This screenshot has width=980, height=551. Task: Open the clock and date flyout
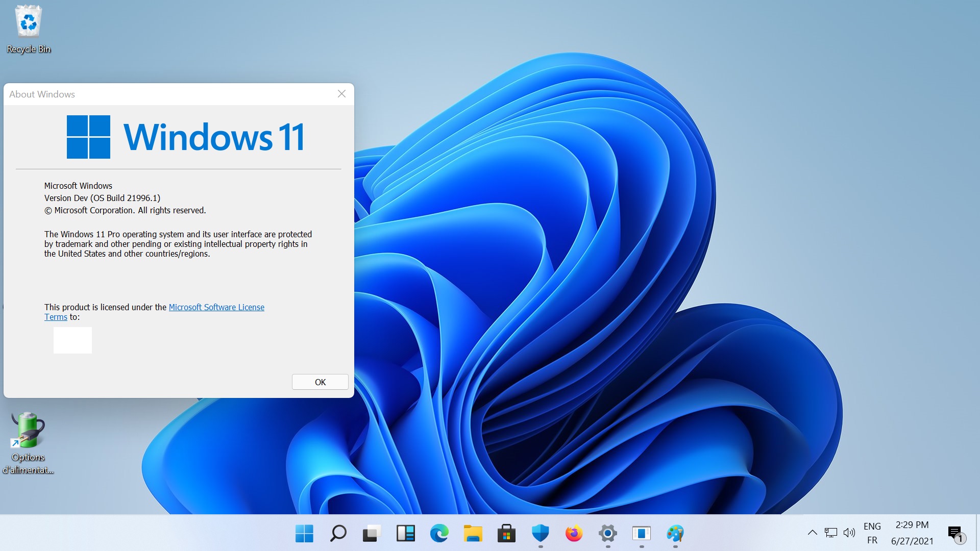tap(912, 533)
